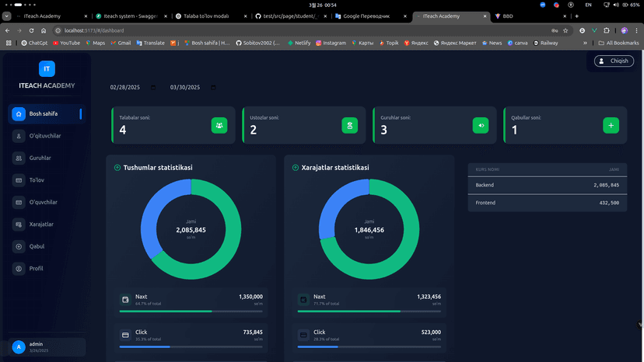The image size is (644, 362).
Task: Go to O'qituvchilar in the sidebar
Action: (x=44, y=136)
